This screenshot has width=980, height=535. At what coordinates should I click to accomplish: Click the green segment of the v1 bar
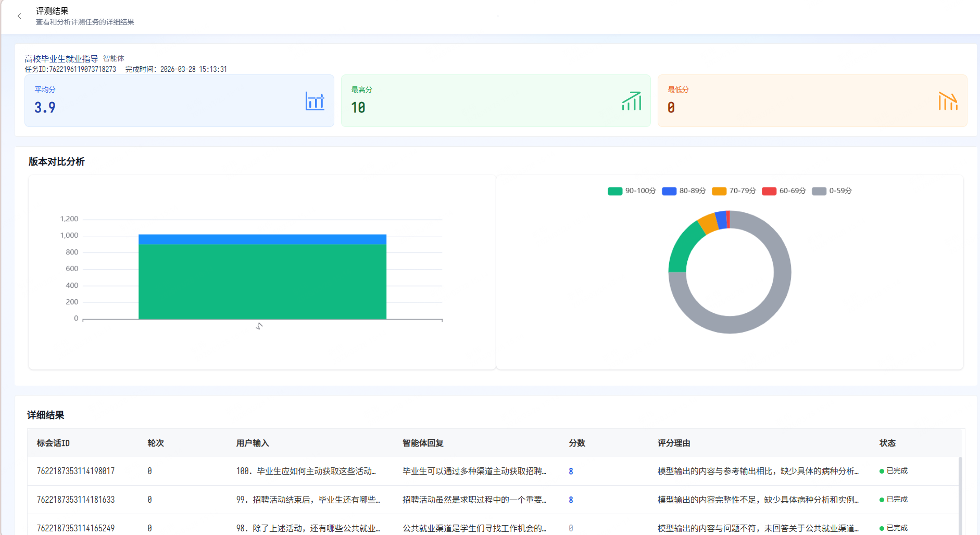pos(262,282)
